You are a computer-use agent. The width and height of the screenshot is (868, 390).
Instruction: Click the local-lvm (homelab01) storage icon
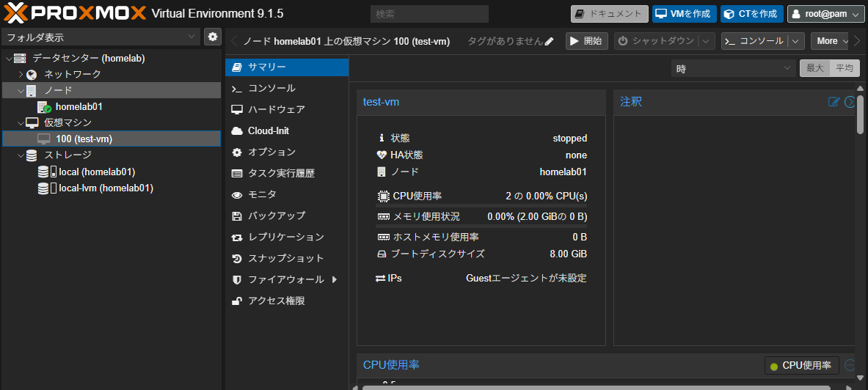coord(46,188)
